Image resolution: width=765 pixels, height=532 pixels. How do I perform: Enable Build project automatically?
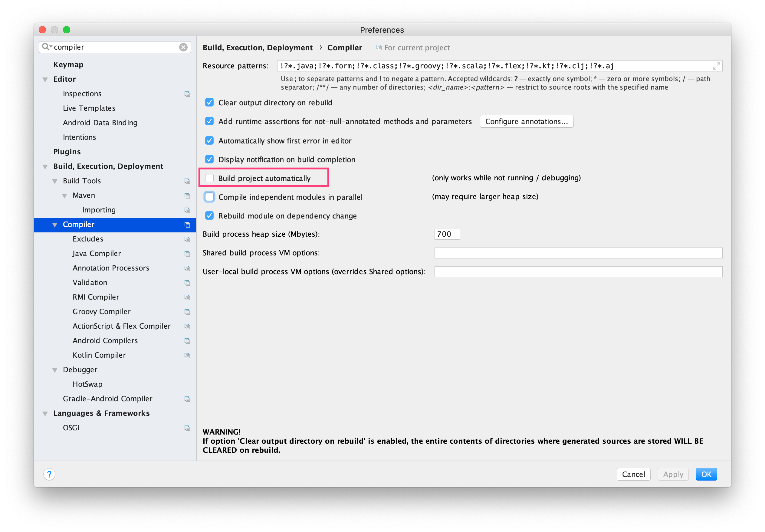pyautogui.click(x=209, y=178)
